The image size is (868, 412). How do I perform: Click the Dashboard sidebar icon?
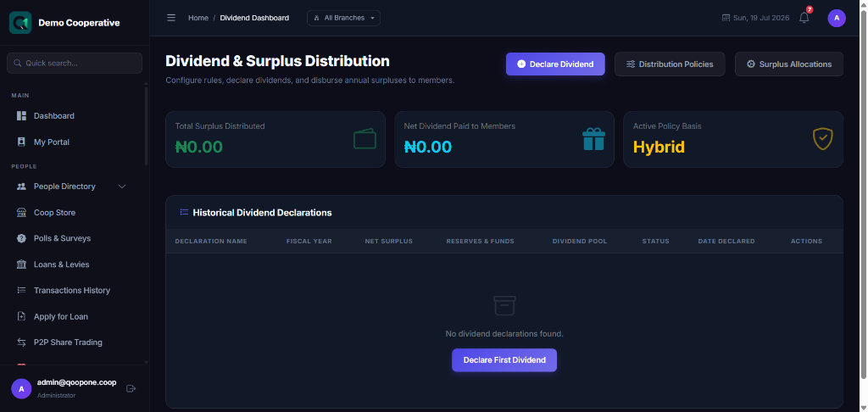(21, 116)
